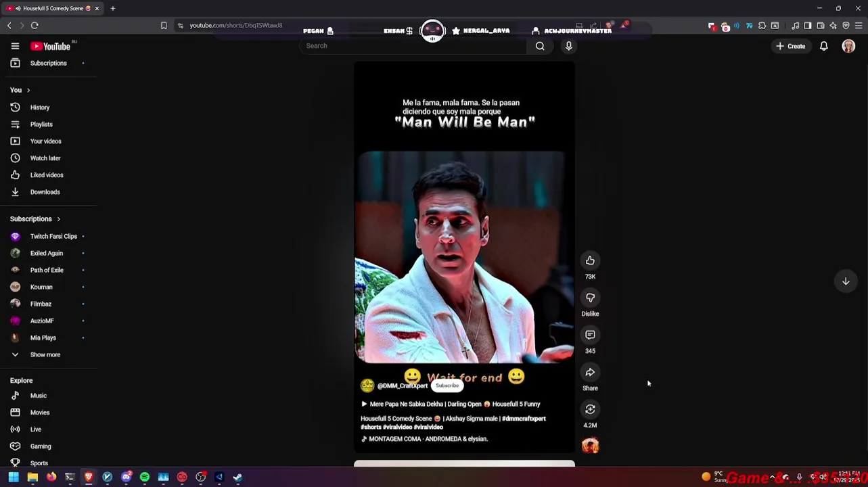Open a new browser tab

113,8
